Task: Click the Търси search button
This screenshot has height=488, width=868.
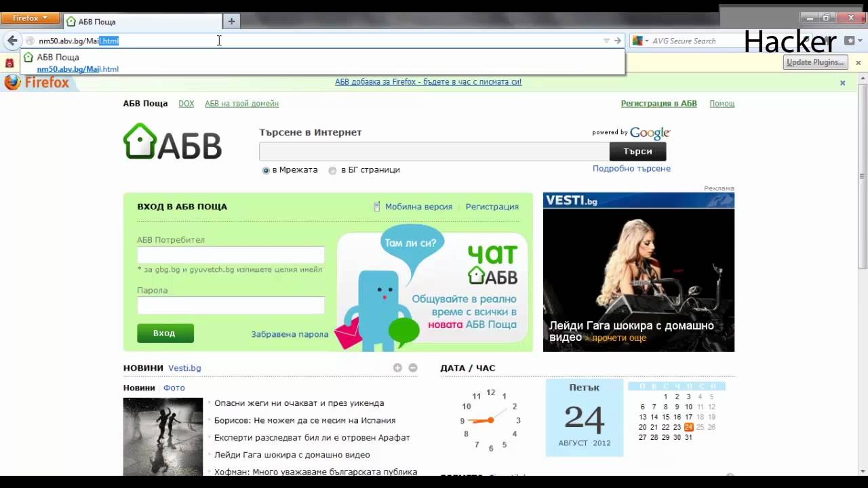Action: (637, 151)
